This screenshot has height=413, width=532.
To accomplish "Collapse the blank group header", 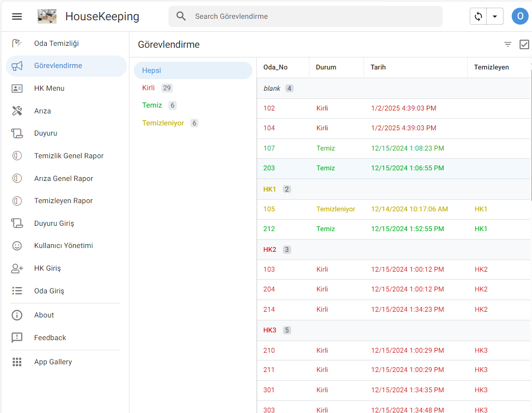I will pyautogui.click(x=393, y=88).
